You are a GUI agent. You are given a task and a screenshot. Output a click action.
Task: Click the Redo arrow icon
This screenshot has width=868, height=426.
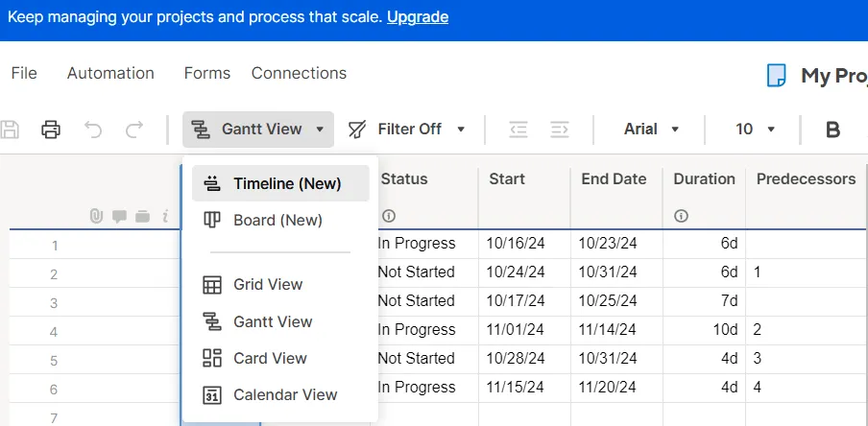pos(134,130)
